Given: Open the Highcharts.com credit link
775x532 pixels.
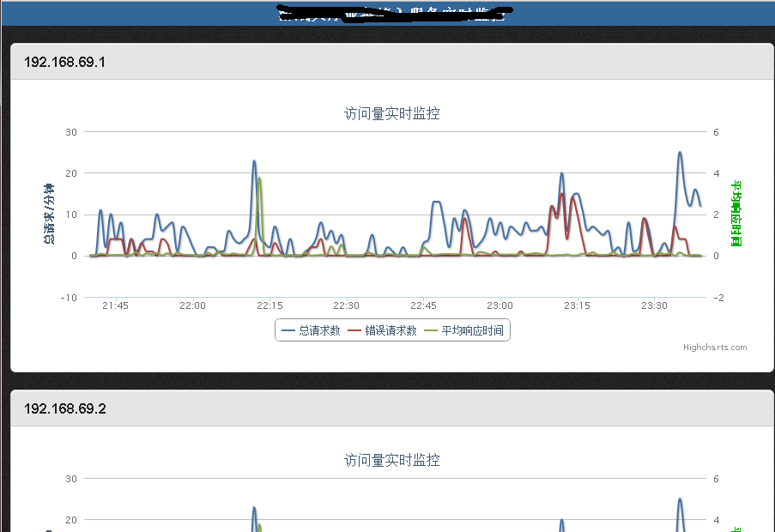Looking at the screenshot, I should 715,348.
